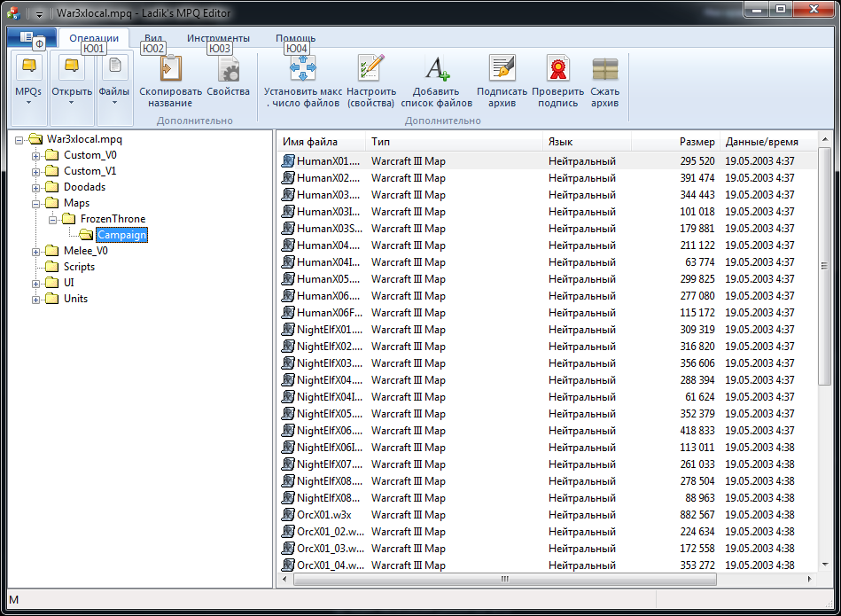Click Проверить подпись certificate icon
The image size is (841, 616).
[557, 68]
